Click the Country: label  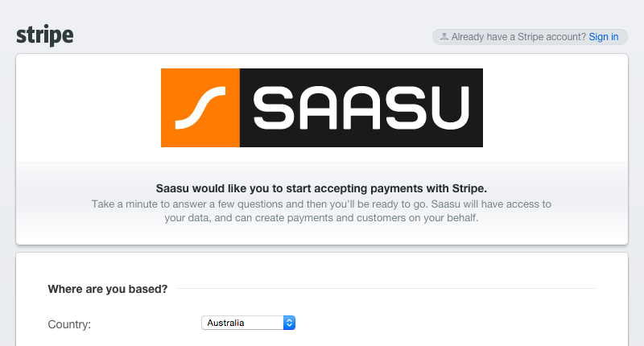click(x=69, y=324)
